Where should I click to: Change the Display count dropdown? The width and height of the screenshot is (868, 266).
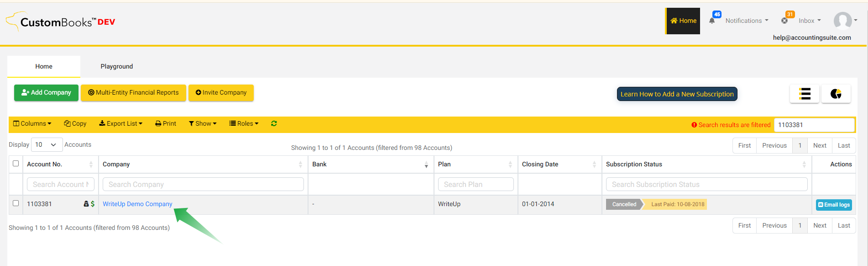coord(47,145)
